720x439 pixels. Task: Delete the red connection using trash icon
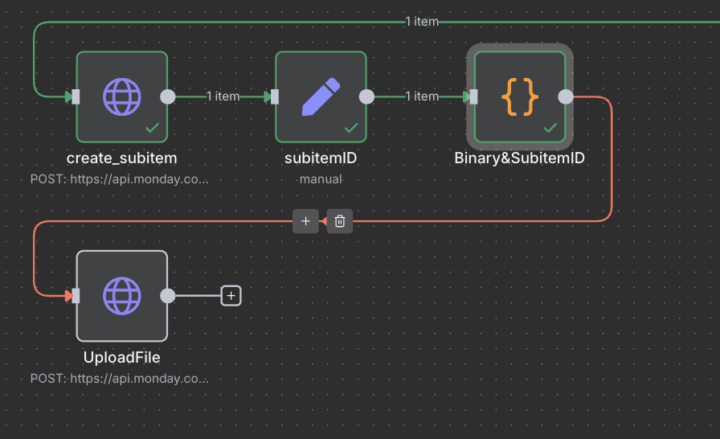[x=340, y=221]
